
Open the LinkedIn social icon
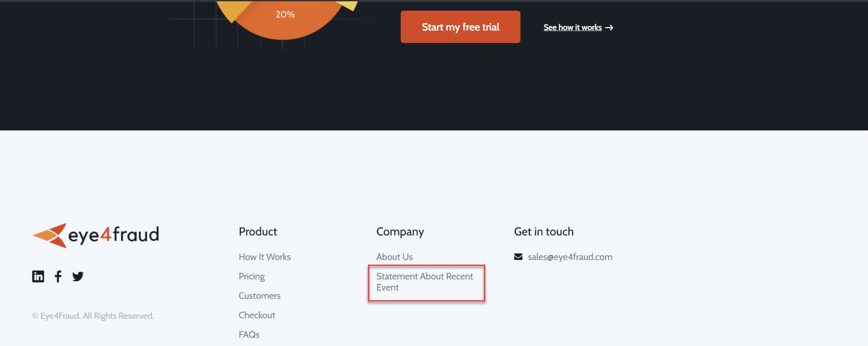pyautogui.click(x=38, y=276)
